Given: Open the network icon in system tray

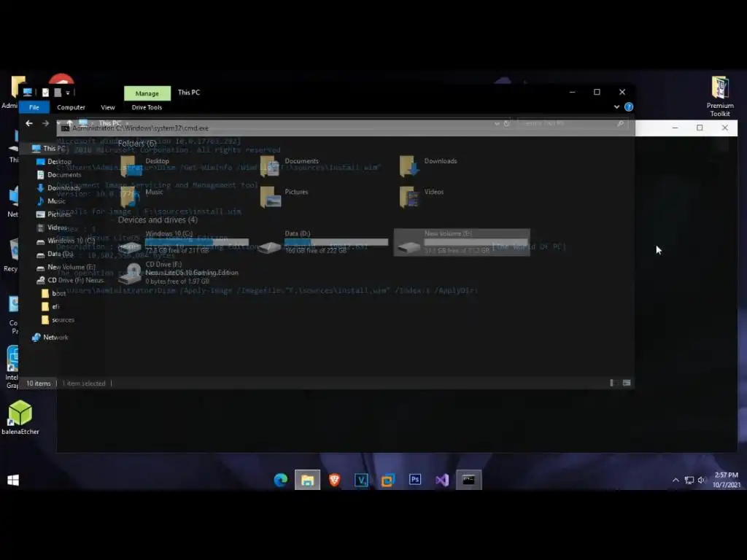Looking at the screenshot, I should click(x=689, y=480).
